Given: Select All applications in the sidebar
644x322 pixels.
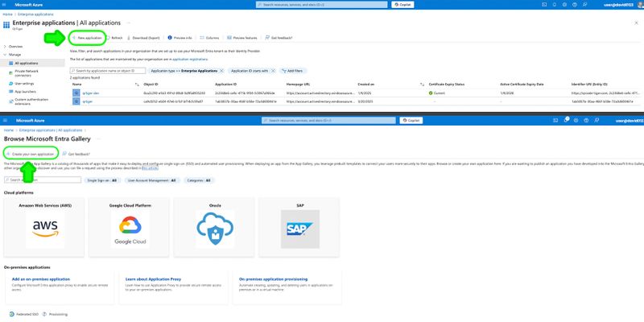Looking at the screenshot, I should tap(33, 64).
